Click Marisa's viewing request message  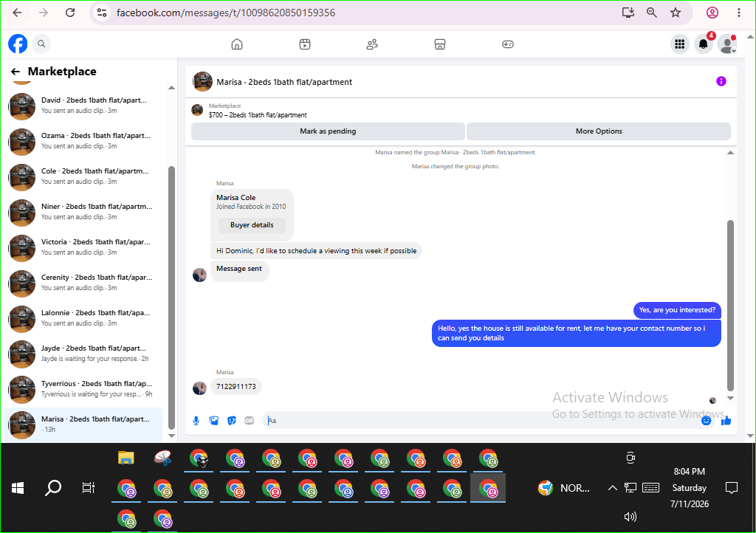[x=316, y=250]
